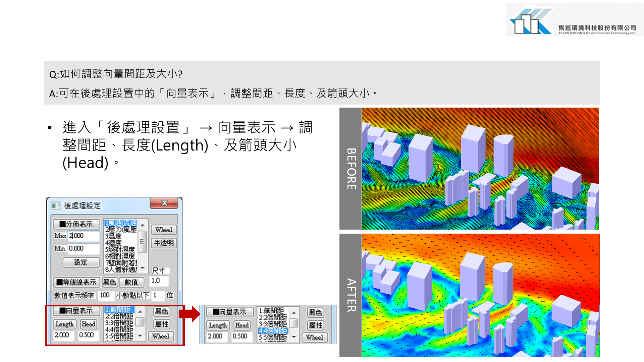Click the 後處理設定 dialog title icon
644x362 pixels.
pos(56,205)
